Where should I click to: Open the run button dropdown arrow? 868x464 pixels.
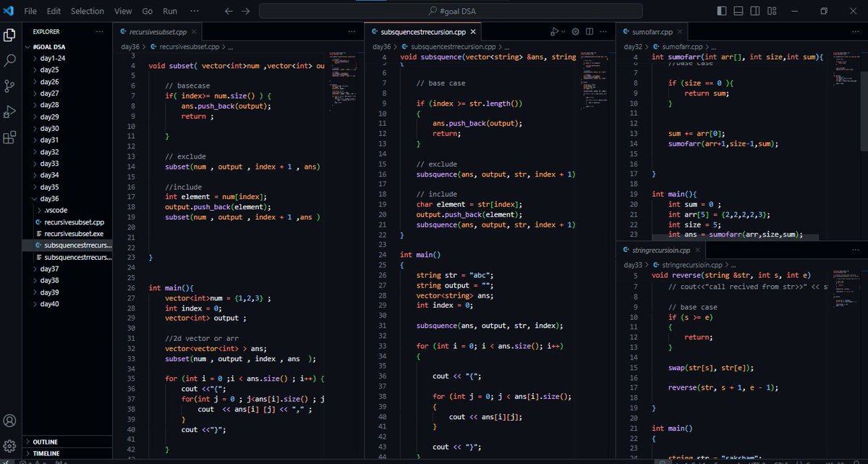click(x=563, y=32)
